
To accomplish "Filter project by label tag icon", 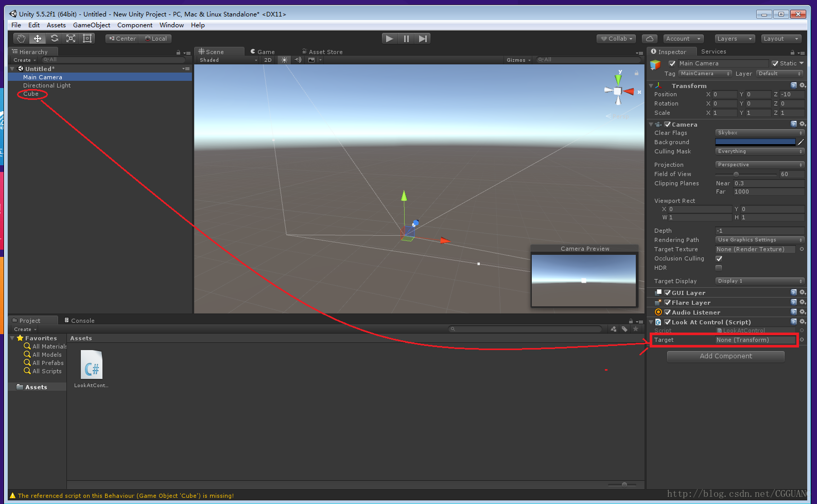I will [x=624, y=329].
